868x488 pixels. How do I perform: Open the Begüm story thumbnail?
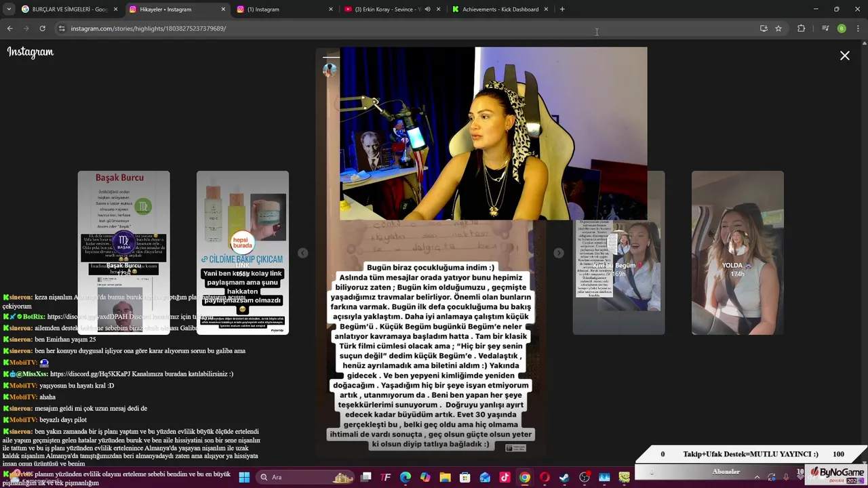pyautogui.click(x=618, y=252)
